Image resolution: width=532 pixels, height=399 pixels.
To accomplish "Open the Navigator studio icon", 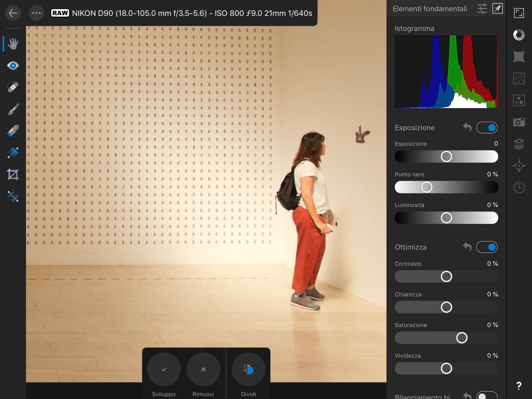I will coord(519,13).
